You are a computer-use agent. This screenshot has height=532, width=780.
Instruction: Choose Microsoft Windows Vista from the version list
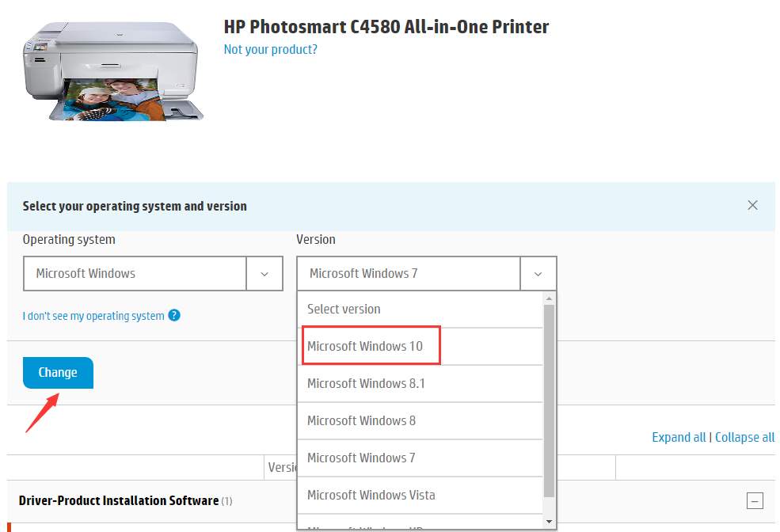(x=420, y=496)
